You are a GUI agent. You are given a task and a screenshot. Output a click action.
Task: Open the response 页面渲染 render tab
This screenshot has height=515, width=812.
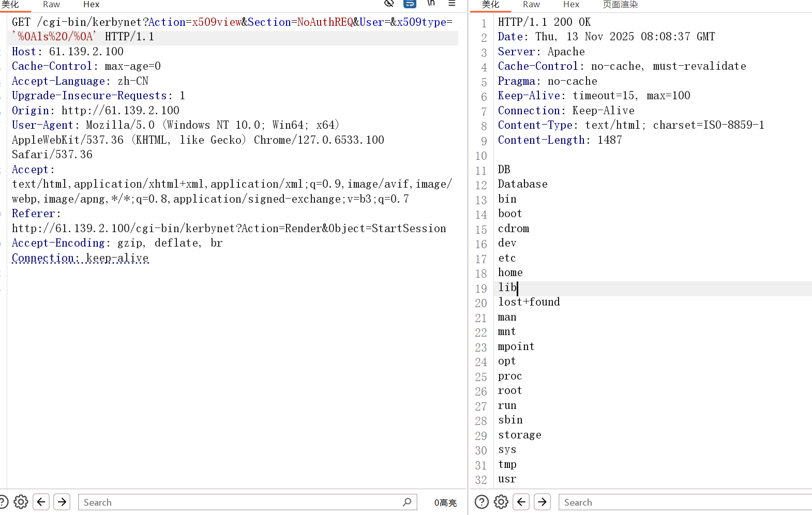click(620, 5)
